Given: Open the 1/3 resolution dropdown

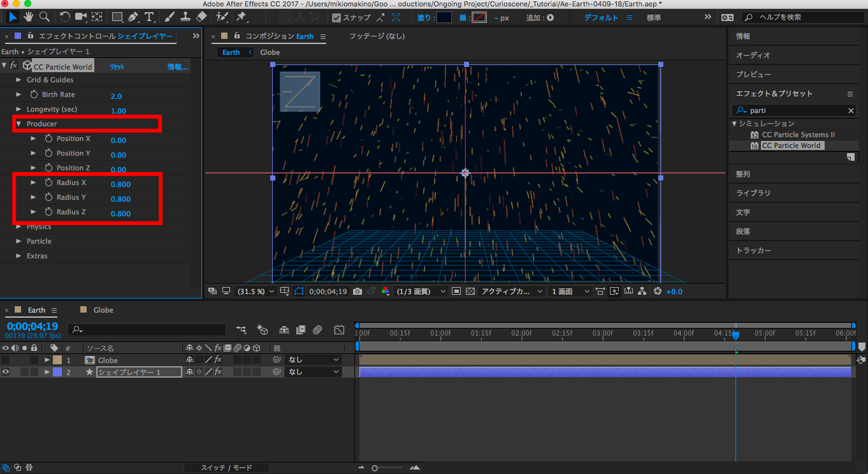Looking at the screenshot, I should [421, 292].
